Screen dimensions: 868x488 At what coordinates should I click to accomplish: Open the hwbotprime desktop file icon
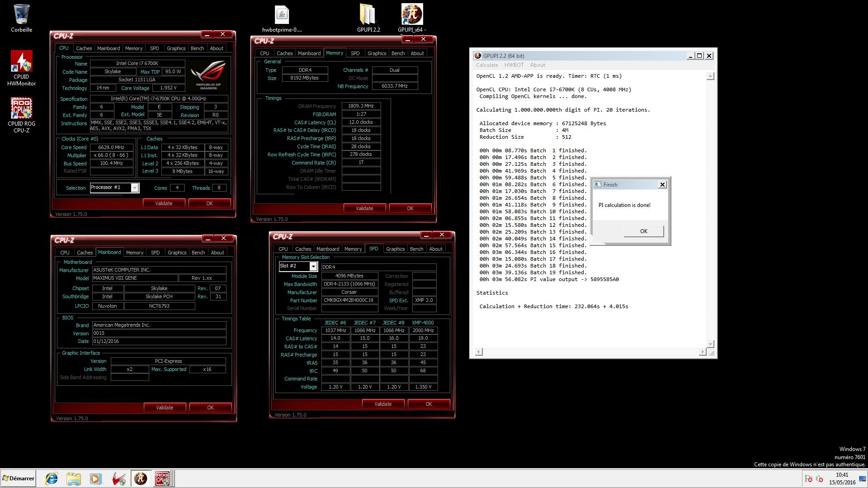pos(282,19)
